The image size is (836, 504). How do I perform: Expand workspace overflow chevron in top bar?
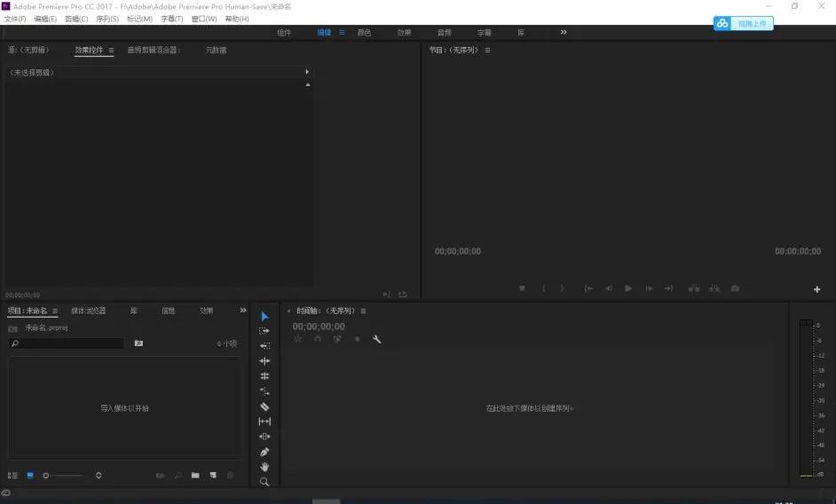(563, 33)
